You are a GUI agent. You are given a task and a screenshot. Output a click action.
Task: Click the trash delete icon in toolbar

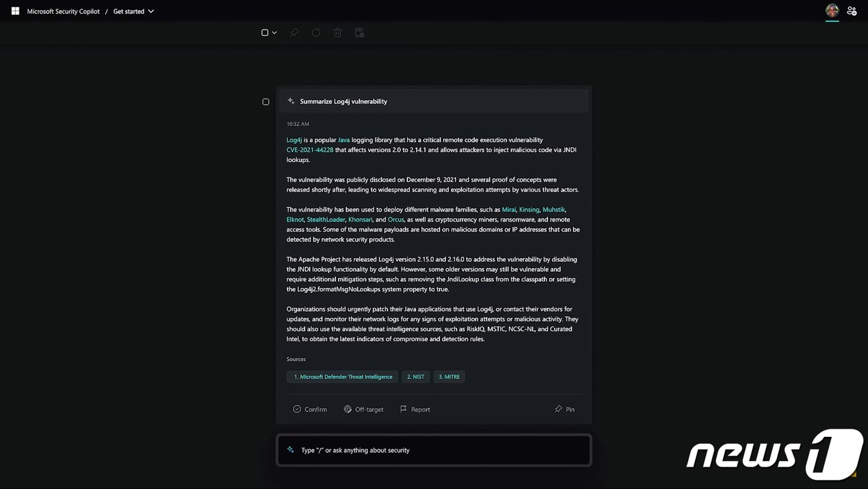point(338,32)
